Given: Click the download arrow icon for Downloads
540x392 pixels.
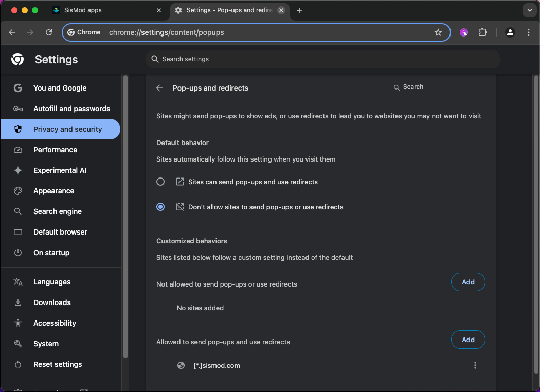Looking at the screenshot, I should point(18,302).
